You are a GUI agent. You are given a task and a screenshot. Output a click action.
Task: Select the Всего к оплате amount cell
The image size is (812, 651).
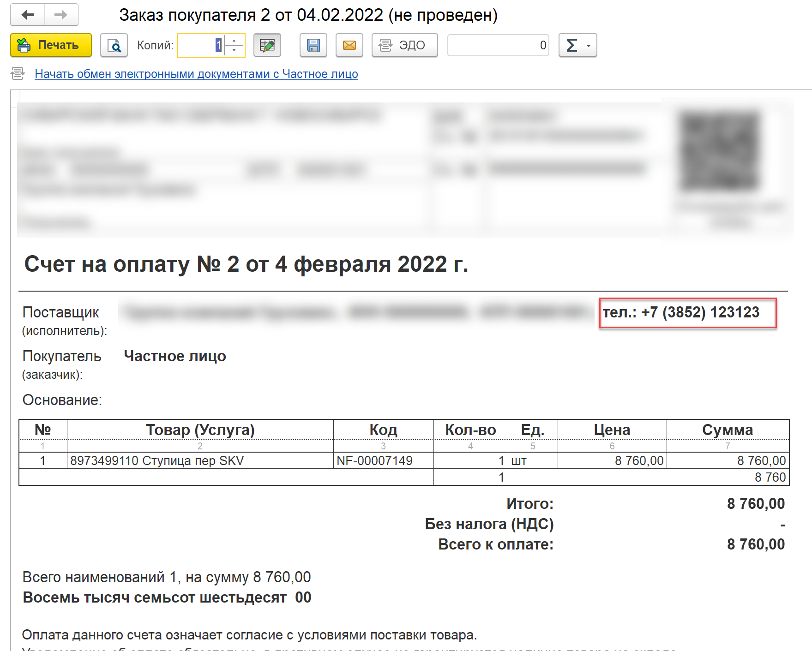click(x=755, y=544)
